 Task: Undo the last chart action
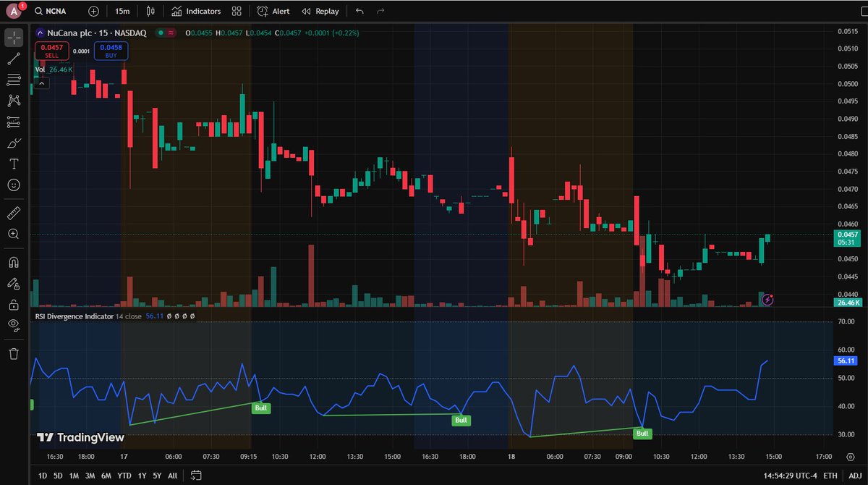(x=360, y=12)
